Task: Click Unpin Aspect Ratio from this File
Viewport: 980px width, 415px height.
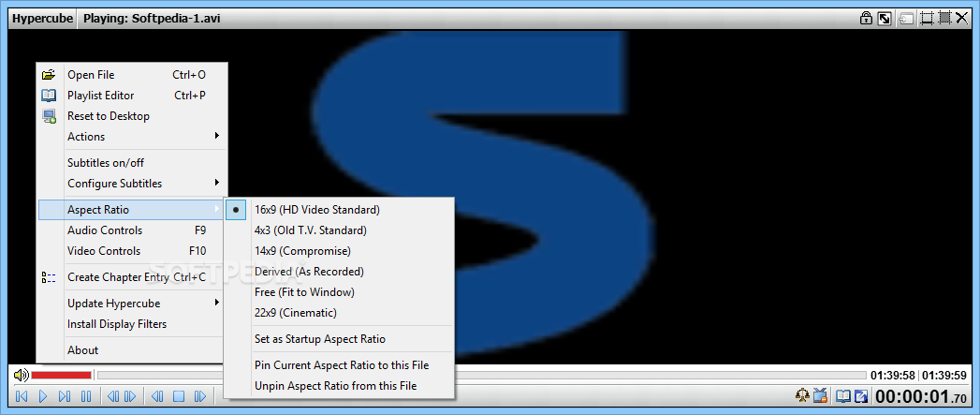Action: pos(340,386)
